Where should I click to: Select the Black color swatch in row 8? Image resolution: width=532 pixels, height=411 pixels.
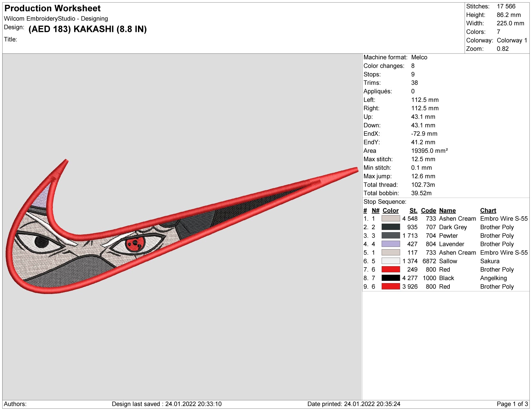pyautogui.click(x=390, y=278)
